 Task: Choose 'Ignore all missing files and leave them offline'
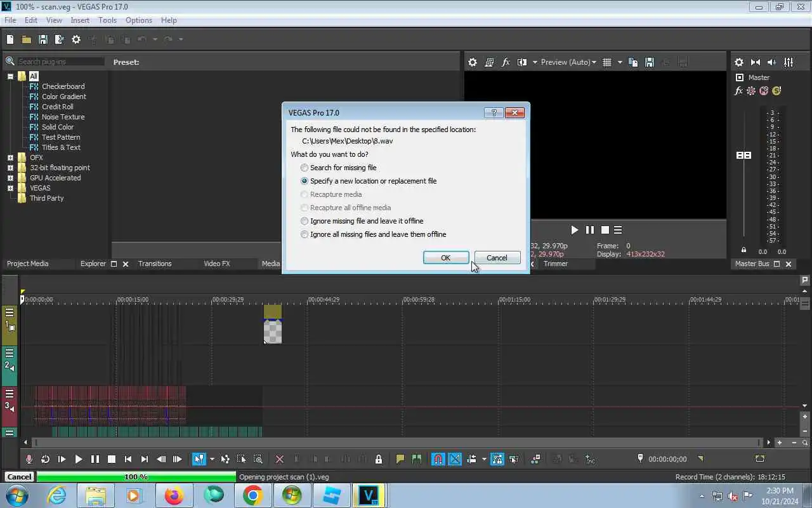374,234
